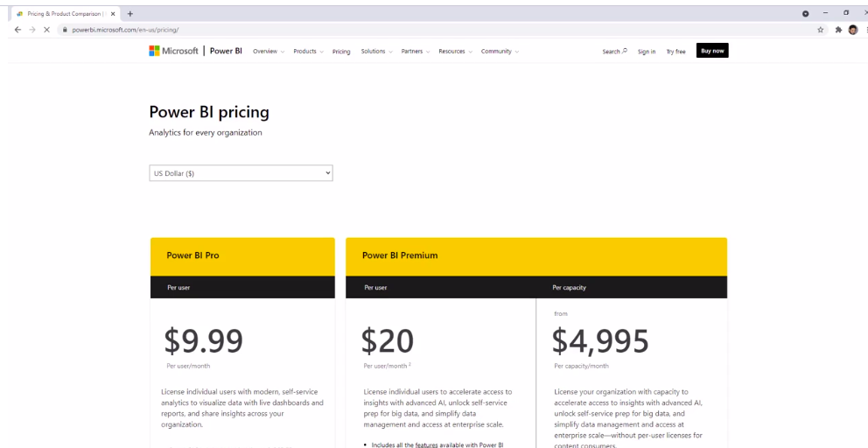Screen dimensions: 868x448
Task: Expand the Community menu
Action: pos(500,52)
